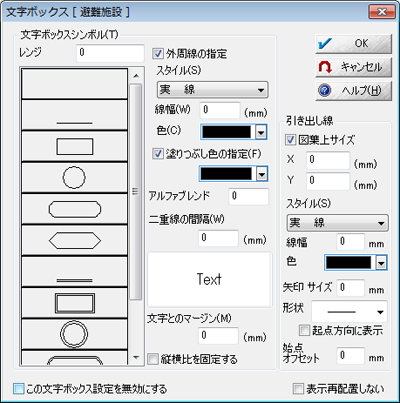Select the double circle symbol

75,334
